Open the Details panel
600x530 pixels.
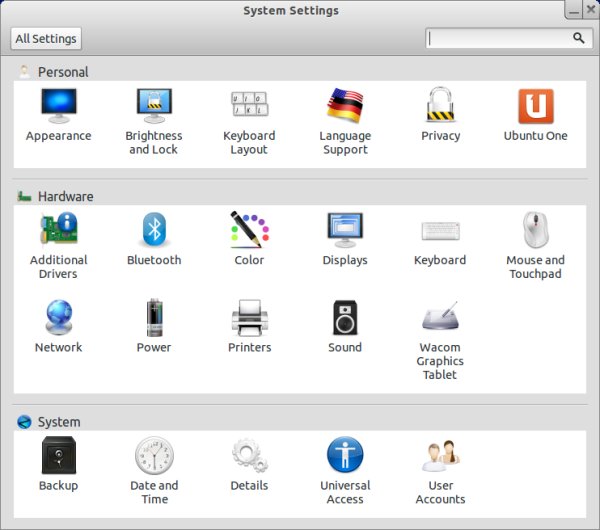(x=249, y=464)
